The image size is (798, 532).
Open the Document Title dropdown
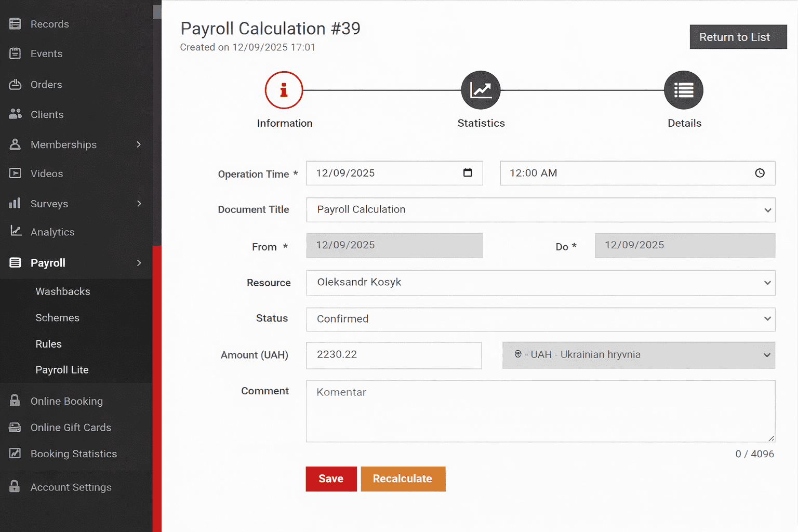point(540,210)
